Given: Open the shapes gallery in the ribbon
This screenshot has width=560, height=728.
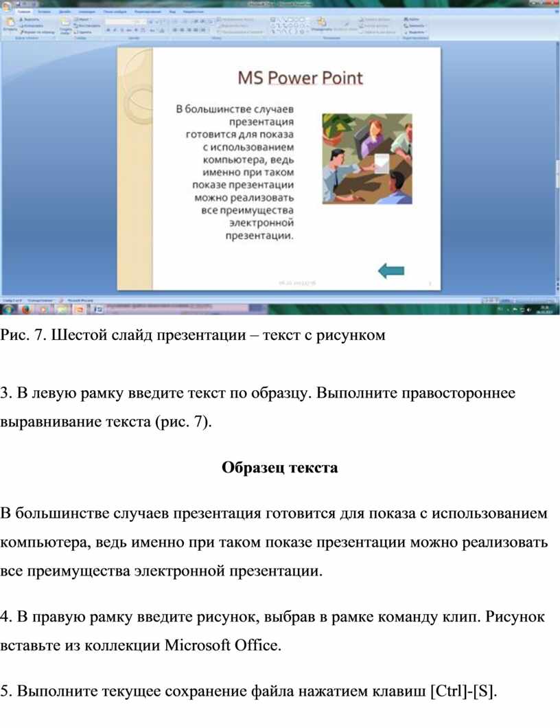Looking at the screenshot, I should pyautogui.click(x=289, y=25).
